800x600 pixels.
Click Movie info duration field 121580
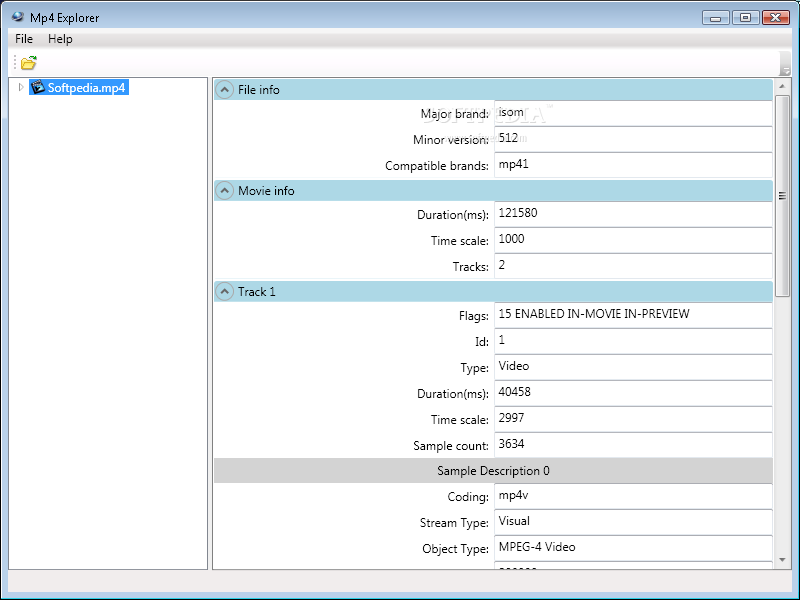633,214
